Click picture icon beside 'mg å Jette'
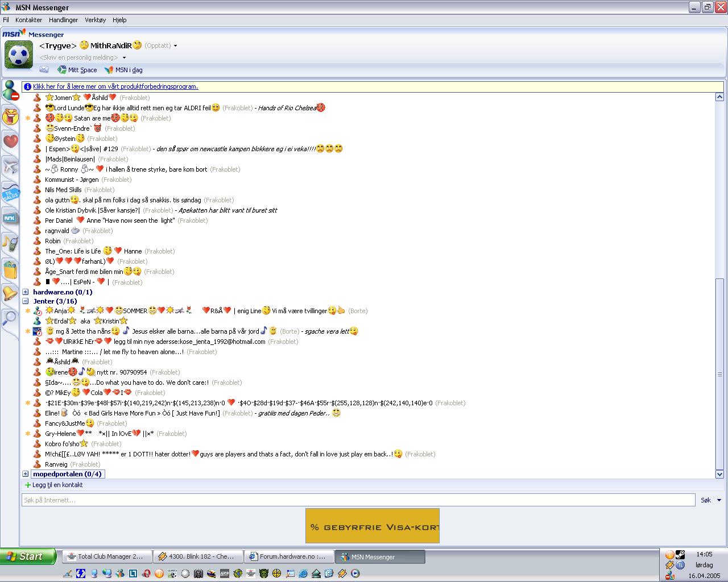This screenshot has width=728, height=582. click(38, 331)
